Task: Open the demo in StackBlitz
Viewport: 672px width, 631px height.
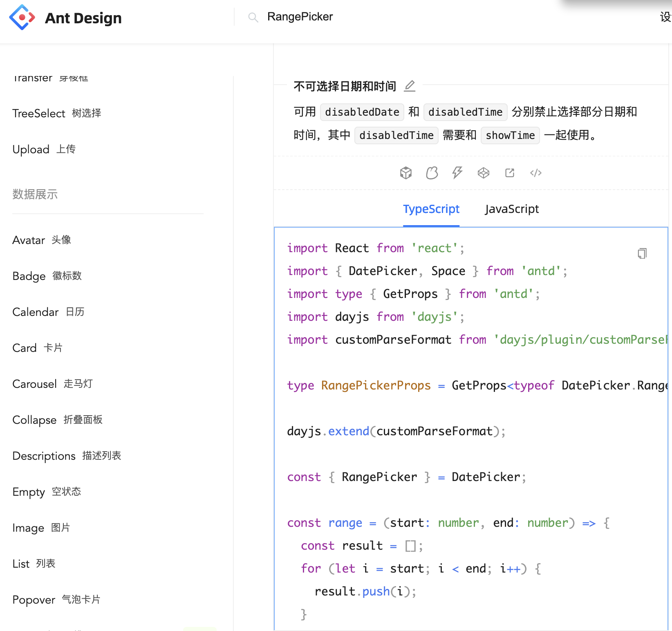Action: (x=457, y=173)
